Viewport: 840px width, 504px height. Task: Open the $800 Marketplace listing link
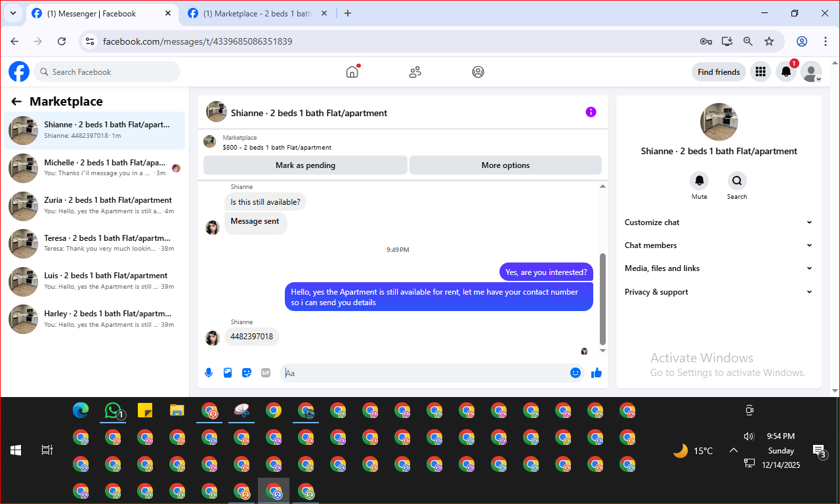click(x=276, y=148)
